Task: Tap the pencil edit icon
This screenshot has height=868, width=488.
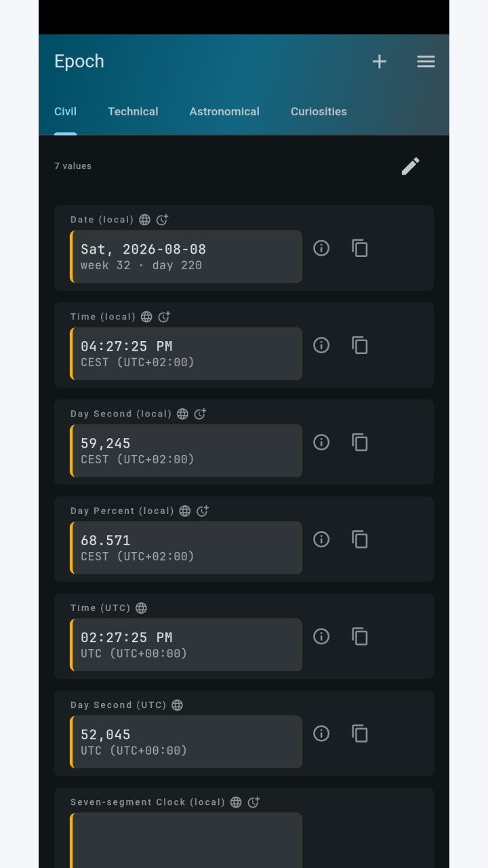Action: click(x=411, y=166)
